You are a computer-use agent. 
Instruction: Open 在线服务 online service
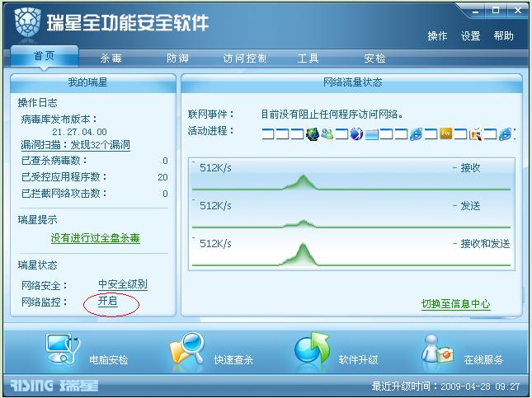coord(438,349)
